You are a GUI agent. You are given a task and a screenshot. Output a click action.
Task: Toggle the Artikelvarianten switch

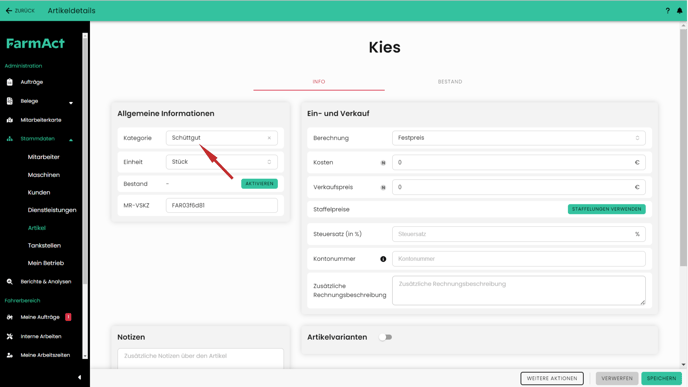(x=385, y=337)
